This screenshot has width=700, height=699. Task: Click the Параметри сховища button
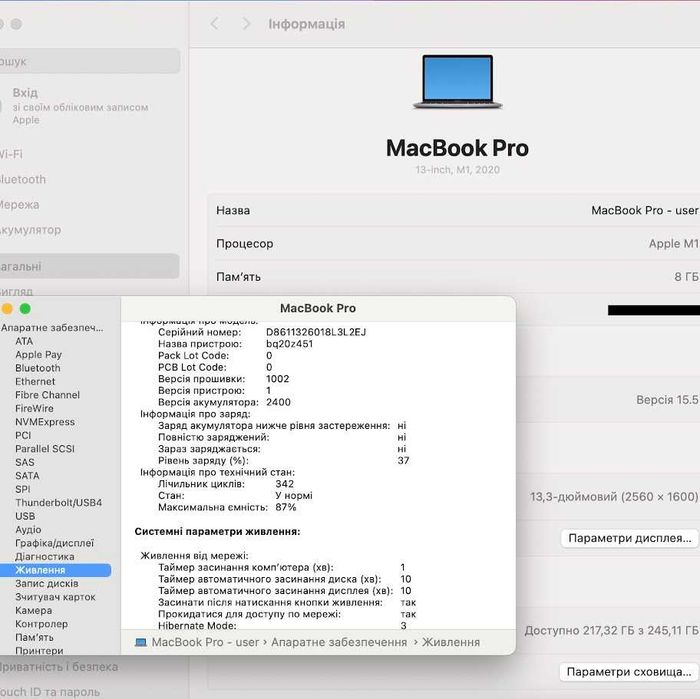pyautogui.click(x=629, y=672)
